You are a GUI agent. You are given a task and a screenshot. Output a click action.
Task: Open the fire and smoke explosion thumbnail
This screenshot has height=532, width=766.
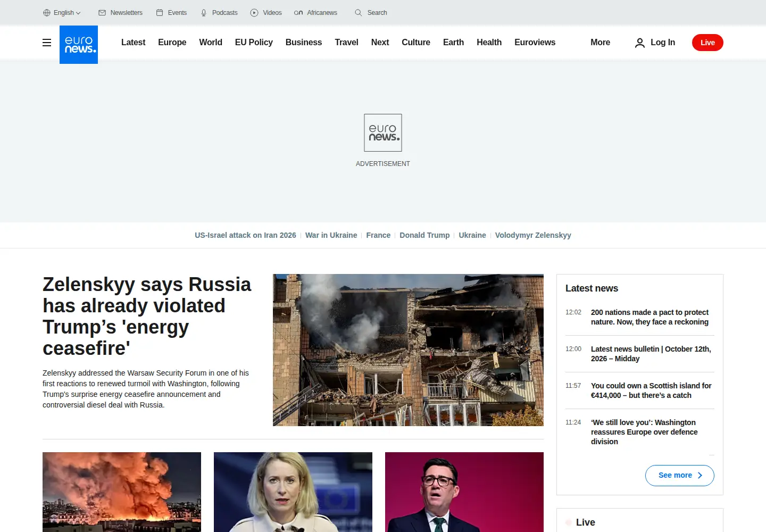pos(122,492)
